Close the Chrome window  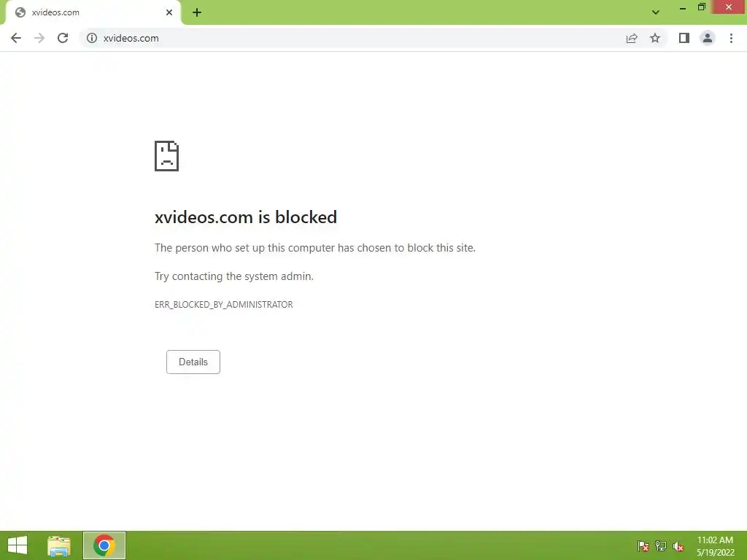click(729, 7)
